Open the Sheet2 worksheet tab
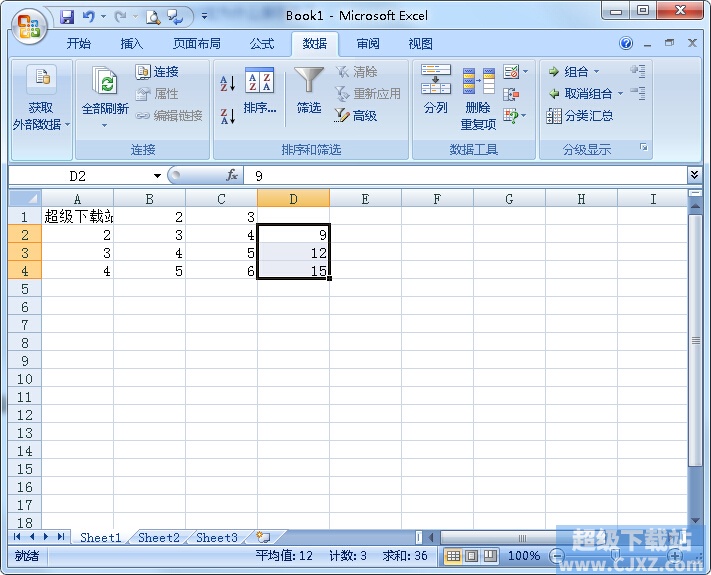 coord(159,538)
